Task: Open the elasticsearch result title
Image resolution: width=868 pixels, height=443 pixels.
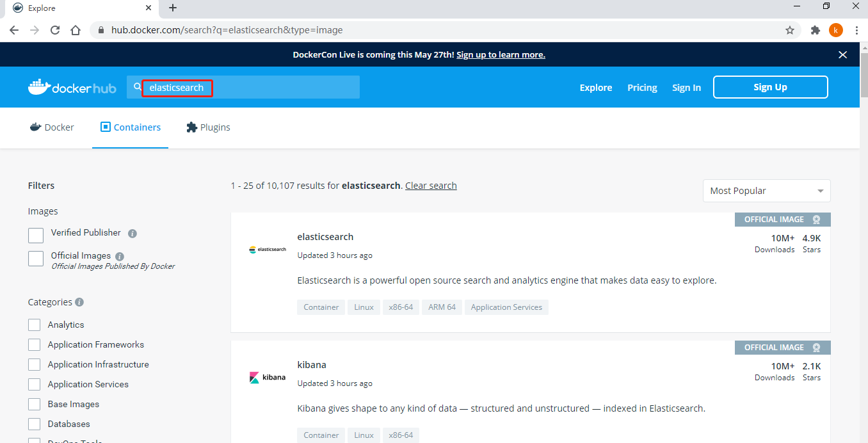Action: (x=325, y=237)
